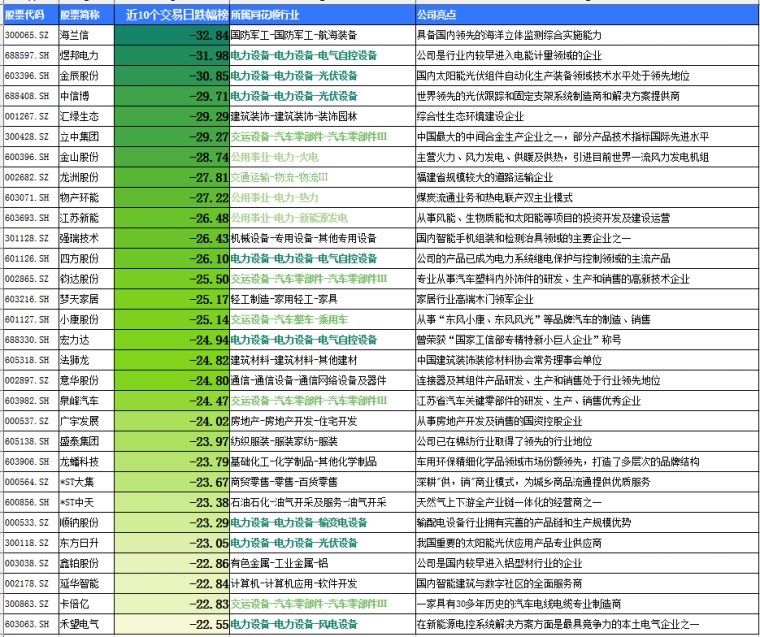
Task: Click the 公司亮点 header cell
Action: pos(587,15)
